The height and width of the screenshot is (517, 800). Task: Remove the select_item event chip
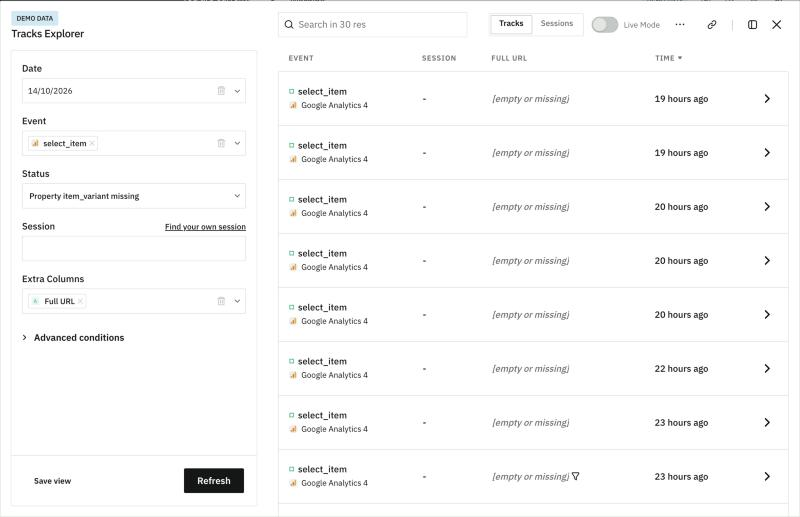pos(92,143)
